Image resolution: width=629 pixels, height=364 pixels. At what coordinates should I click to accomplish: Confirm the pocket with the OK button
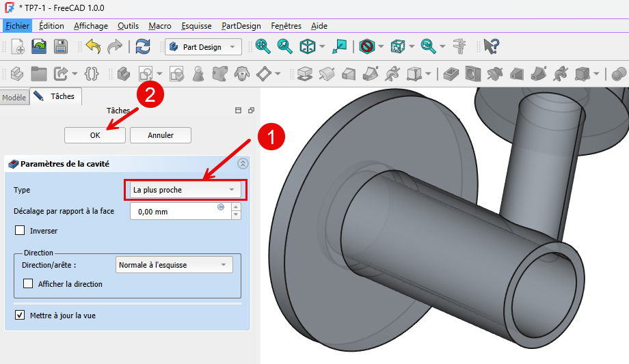click(95, 135)
